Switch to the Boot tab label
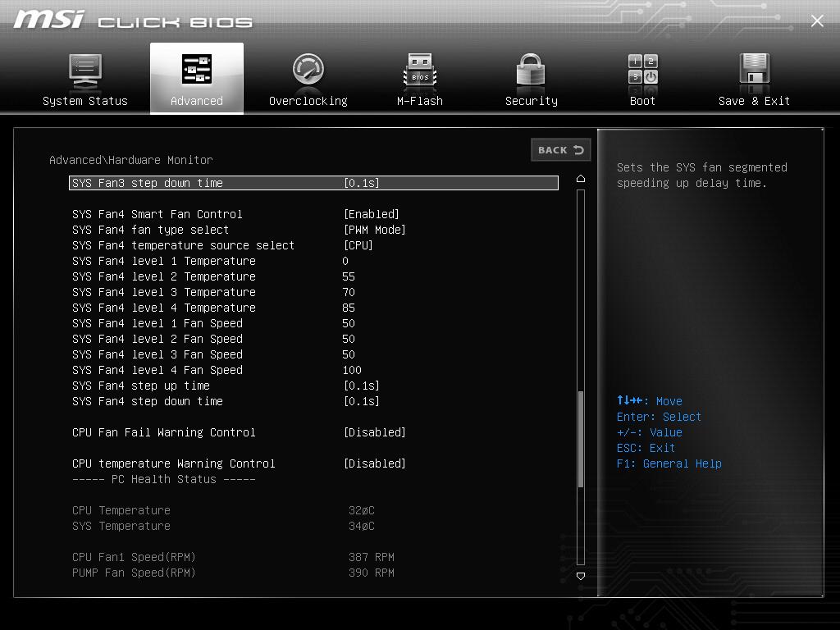 642,101
